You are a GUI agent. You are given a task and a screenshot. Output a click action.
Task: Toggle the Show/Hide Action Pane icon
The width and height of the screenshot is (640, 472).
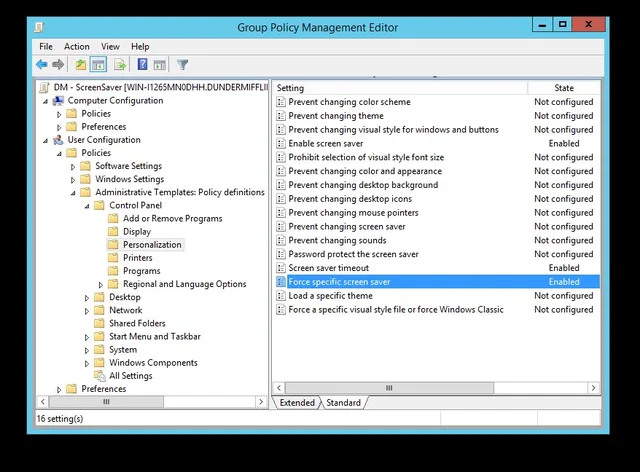(x=160, y=65)
